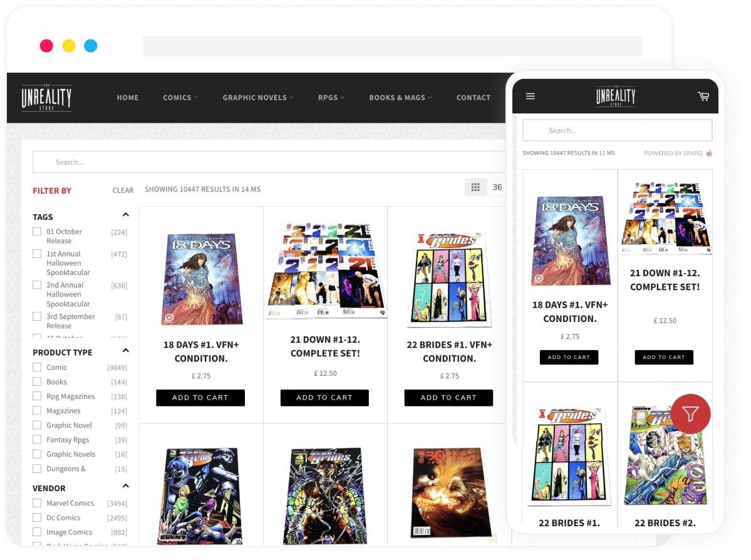Open the 22 Brides #1 cover thumbnail
Viewport: 751px width, 560px height.
[448, 279]
